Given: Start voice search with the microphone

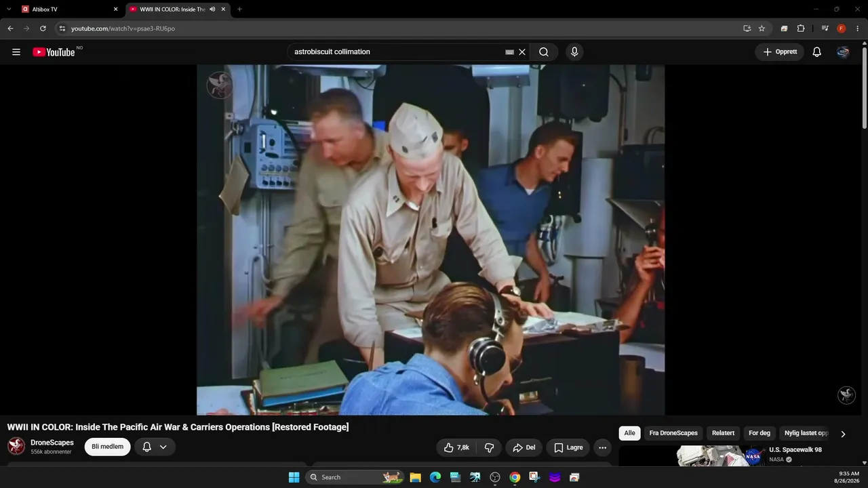Looking at the screenshot, I should pyautogui.click(x=574, y=52).
